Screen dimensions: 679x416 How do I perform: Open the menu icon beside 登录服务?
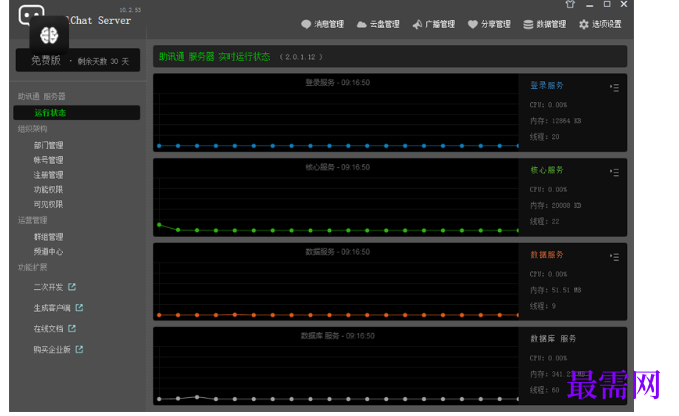click(x=614, y=87)
